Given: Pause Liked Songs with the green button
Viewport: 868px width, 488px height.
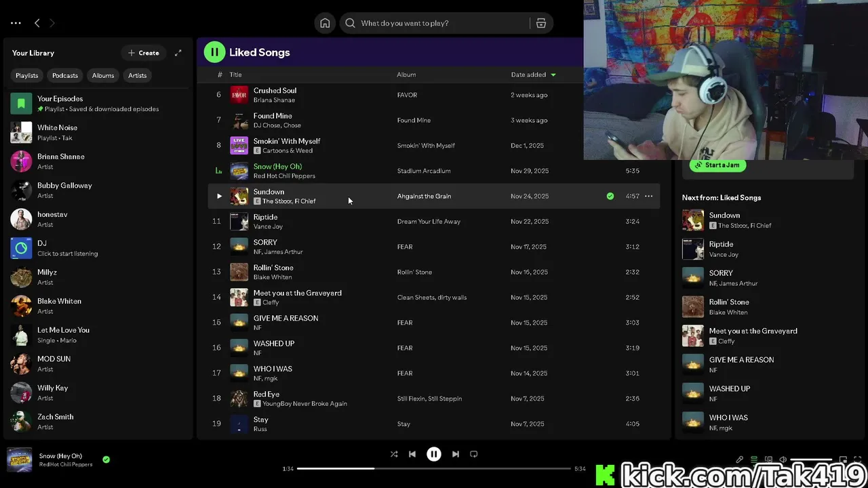Looking at the screenshot, I should coord(214,52).
